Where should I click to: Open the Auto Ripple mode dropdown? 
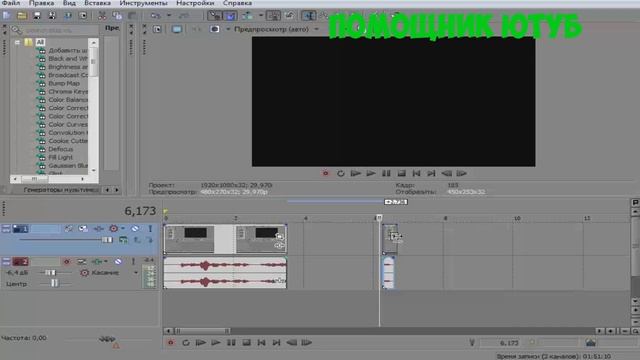coord(260,16)
